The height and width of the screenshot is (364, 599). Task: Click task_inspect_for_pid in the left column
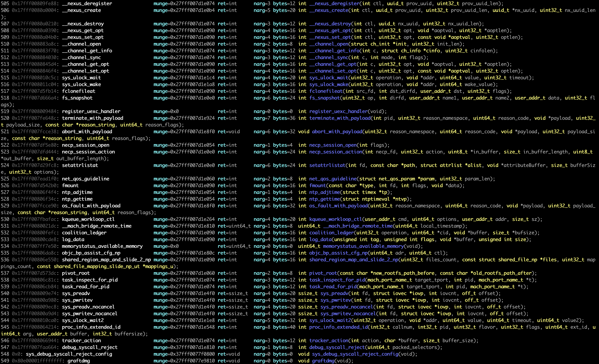click(x=90, y=280)
